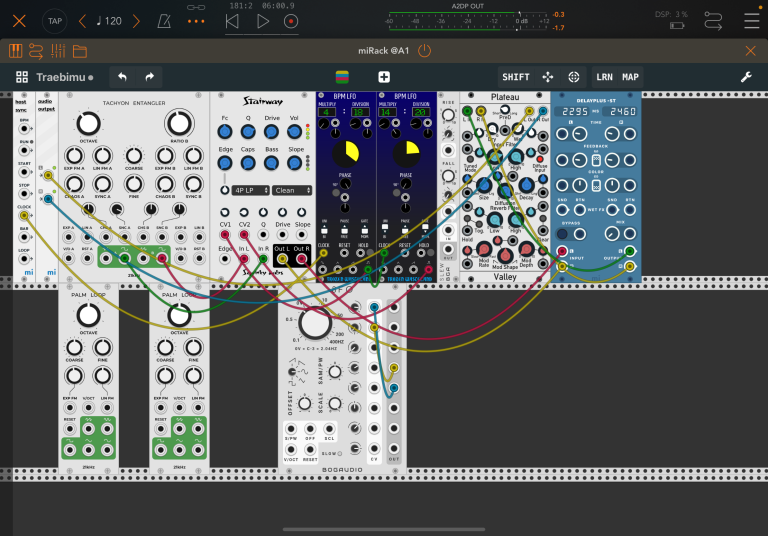Expand the three-dots transport options
The width and height of the screenshot is (768, 536).
pos(196,21)
